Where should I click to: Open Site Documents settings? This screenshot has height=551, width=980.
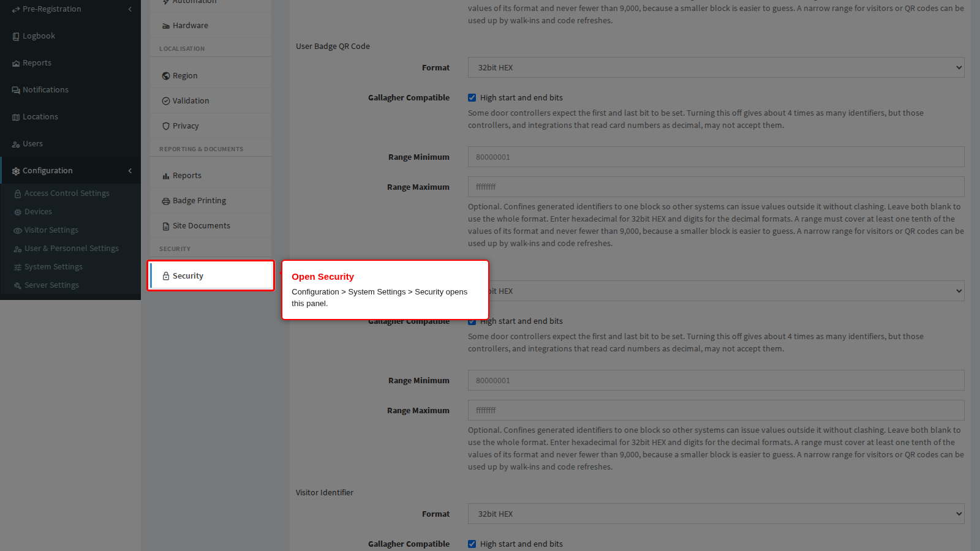pyautogui.click(x=211, y=226)
